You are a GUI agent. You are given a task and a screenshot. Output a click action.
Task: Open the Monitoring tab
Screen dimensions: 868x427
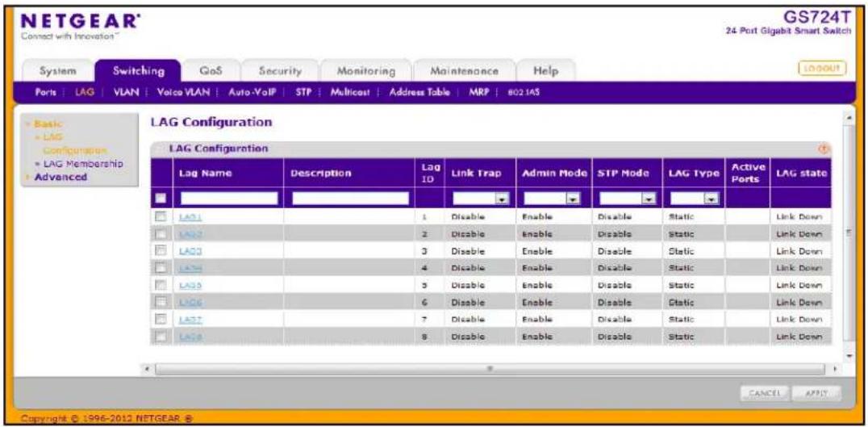click(x=366, y=71)
